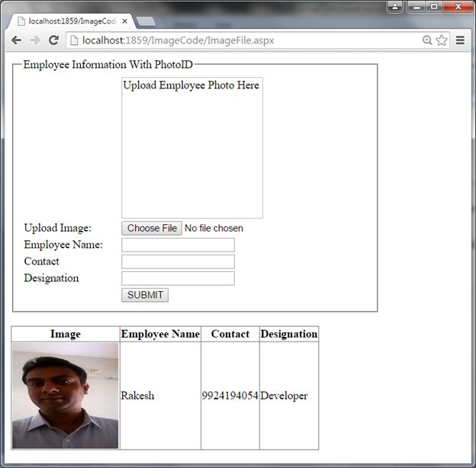Open the zoom magnifier icon in address bar

pos(427,40)
